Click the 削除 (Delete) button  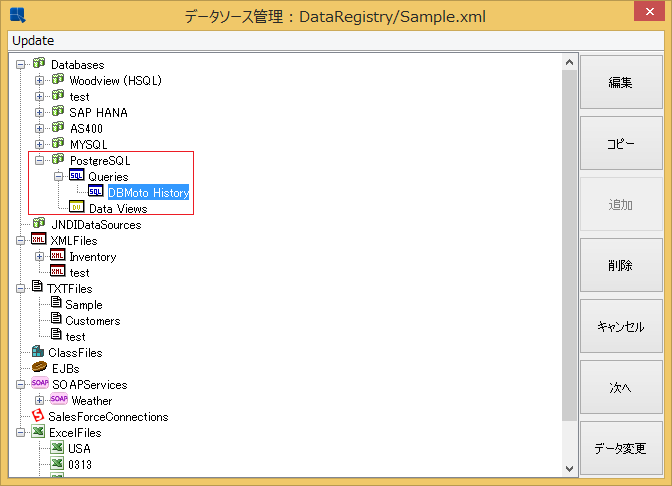click(621, 265)
